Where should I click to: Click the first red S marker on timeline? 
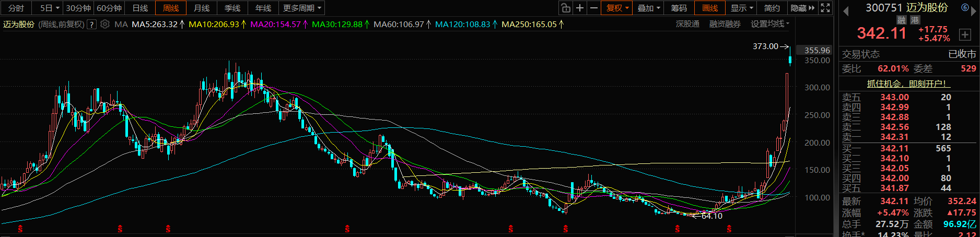[20, 229]
